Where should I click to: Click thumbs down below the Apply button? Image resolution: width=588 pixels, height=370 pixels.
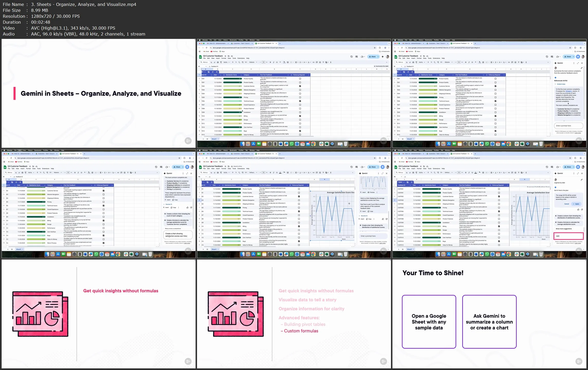click(582, 210)
